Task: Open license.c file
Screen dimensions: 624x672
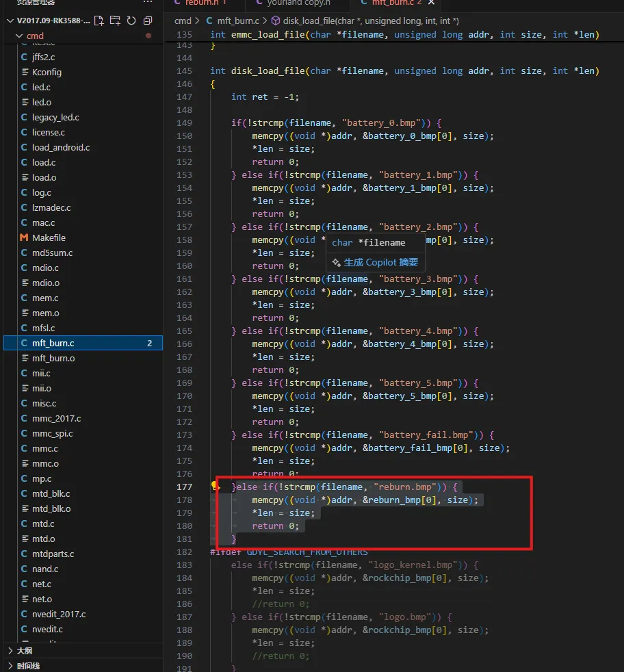Action: pyautogui.click(x=83, y=132)
